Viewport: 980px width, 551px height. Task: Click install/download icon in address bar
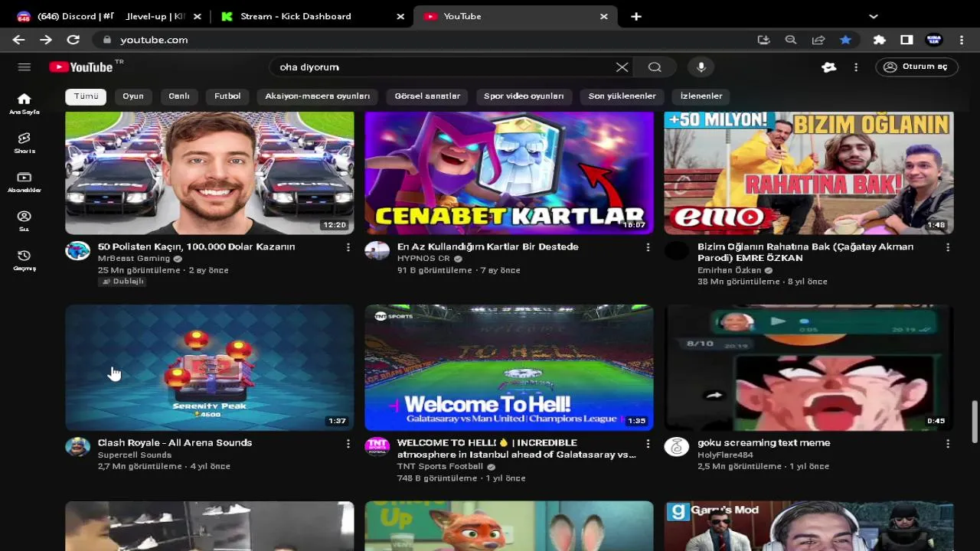pyautogui.click(x=763, y=40)
